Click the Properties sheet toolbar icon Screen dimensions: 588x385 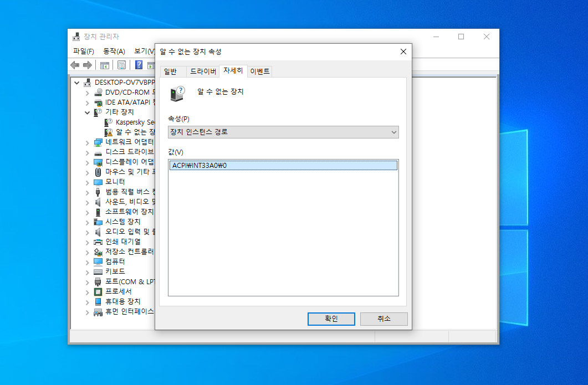tap(121, 65)
